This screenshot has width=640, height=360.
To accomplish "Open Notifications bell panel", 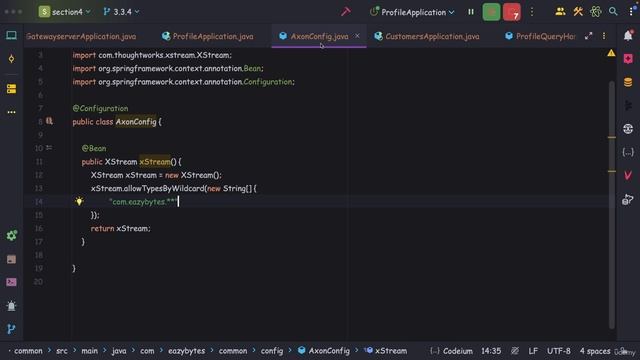I will [x=628, y=36].
